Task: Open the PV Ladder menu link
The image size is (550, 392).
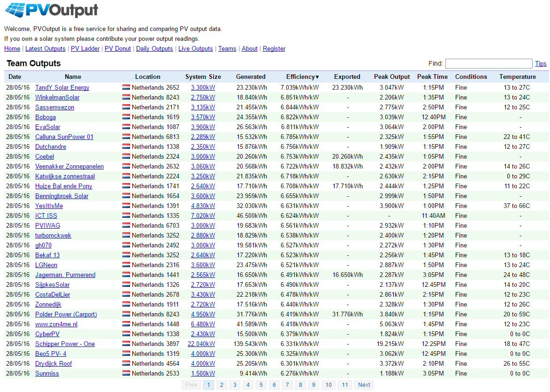Action: coord(85,49)
